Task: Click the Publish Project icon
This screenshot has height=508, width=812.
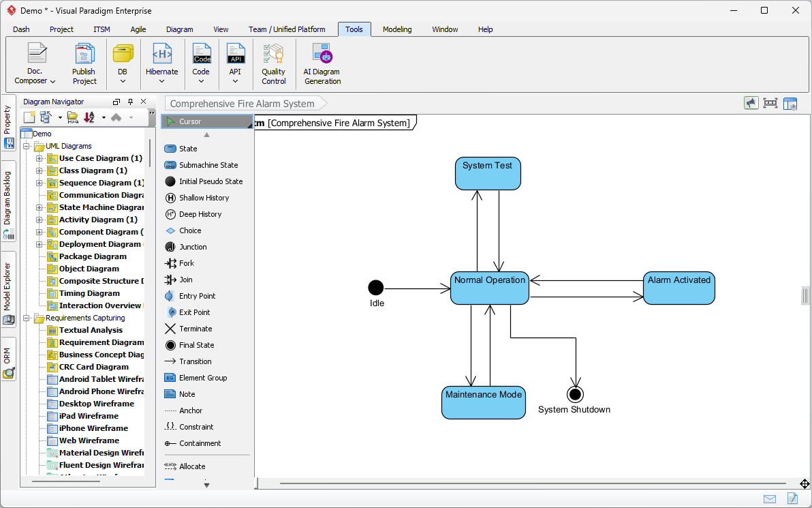Action: [x=84, y=54]
